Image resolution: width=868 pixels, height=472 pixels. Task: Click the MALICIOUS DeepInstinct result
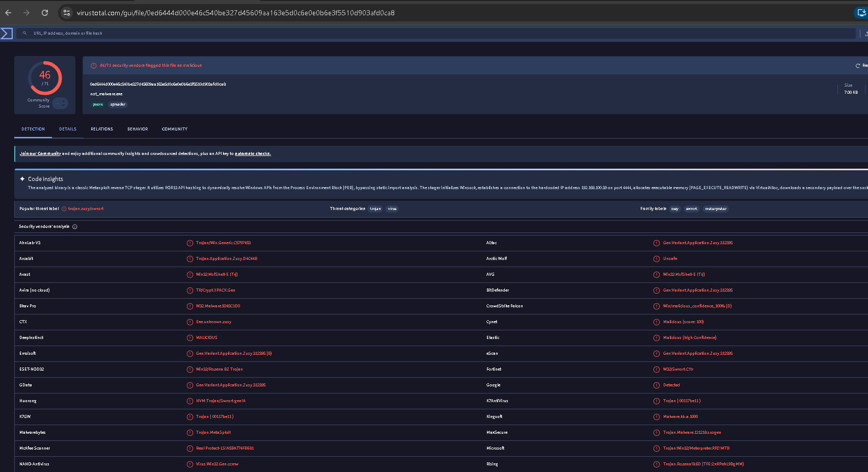207,338
